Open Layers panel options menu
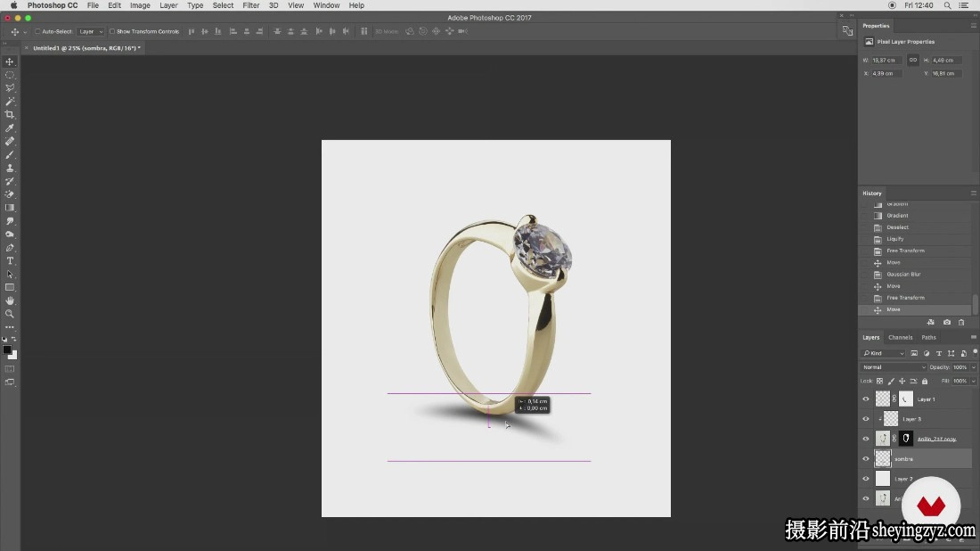980x551 pixels. pos(973,337)
